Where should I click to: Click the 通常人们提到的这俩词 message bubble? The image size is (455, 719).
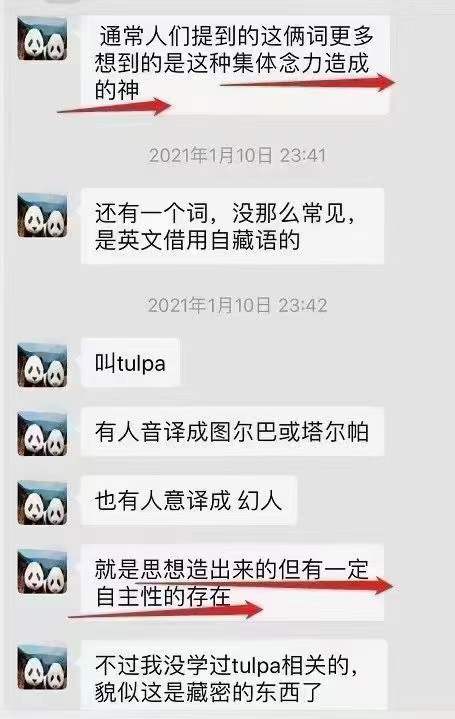click(x=236, y=65)
